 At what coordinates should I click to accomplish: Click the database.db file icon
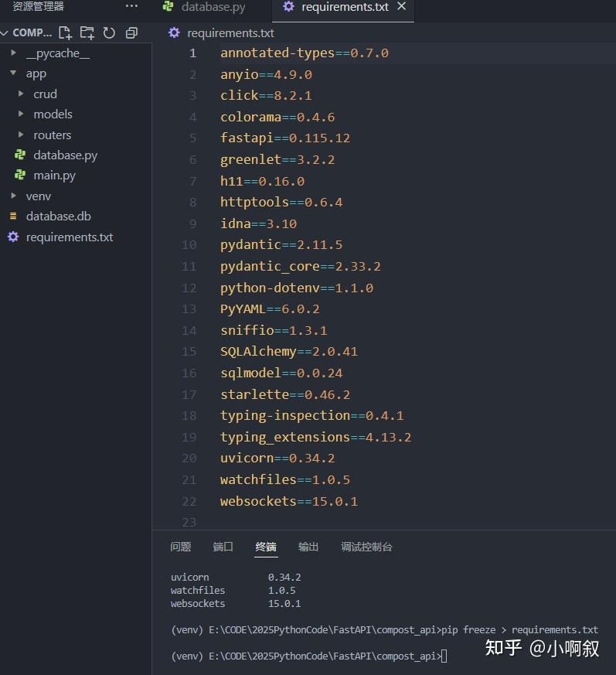pyautogui.click(x=13, y=216)
